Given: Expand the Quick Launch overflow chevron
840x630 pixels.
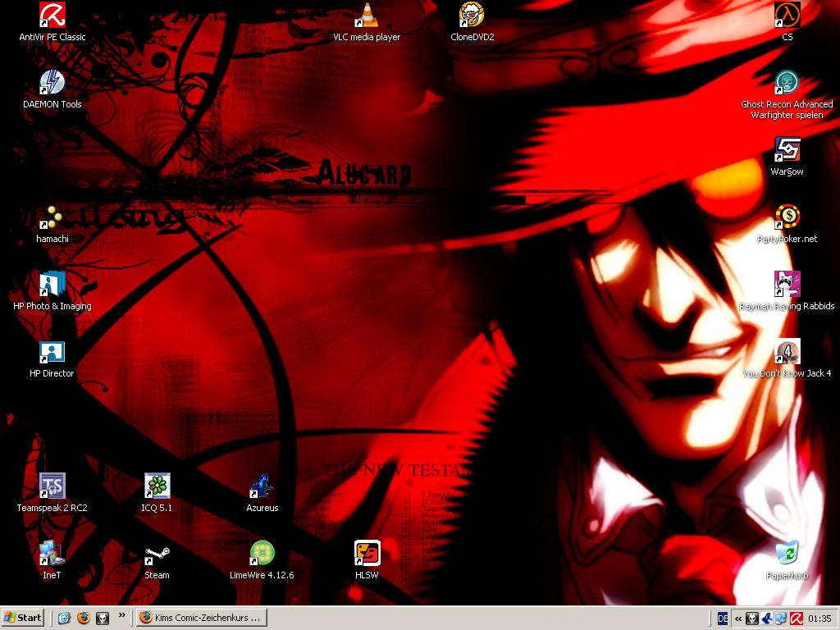Looking at the screenshot, I should pyautogui.click(x=122, y=614).
